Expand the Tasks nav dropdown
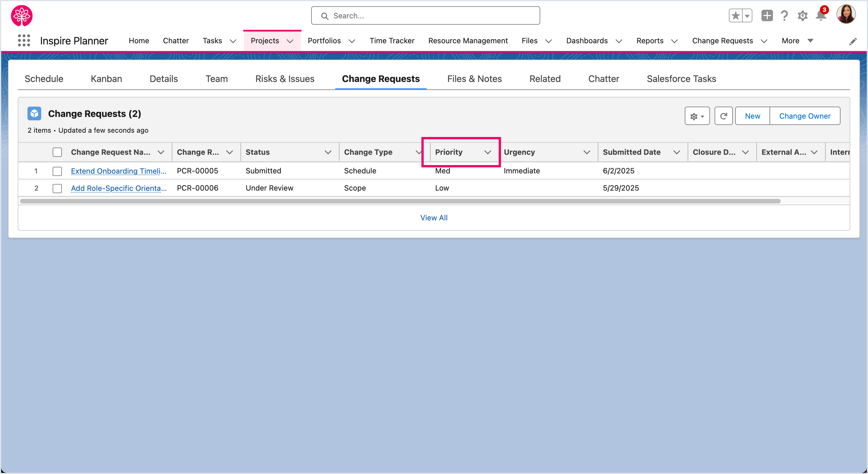 tap(233, 41)
